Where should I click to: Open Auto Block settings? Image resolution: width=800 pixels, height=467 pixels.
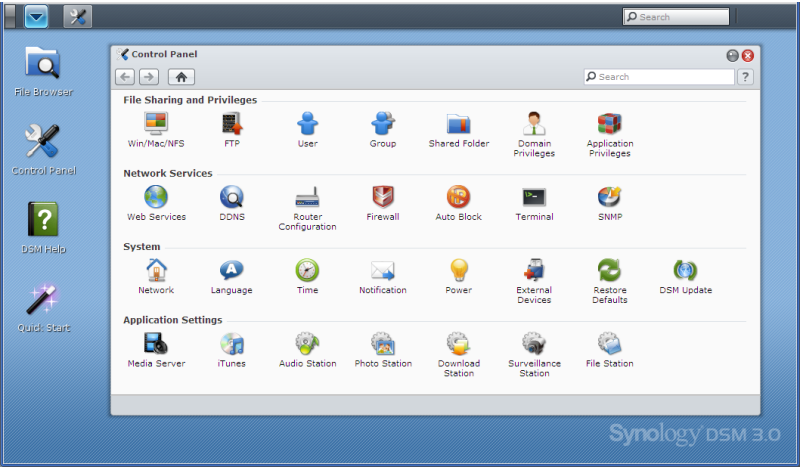point(459,197)
